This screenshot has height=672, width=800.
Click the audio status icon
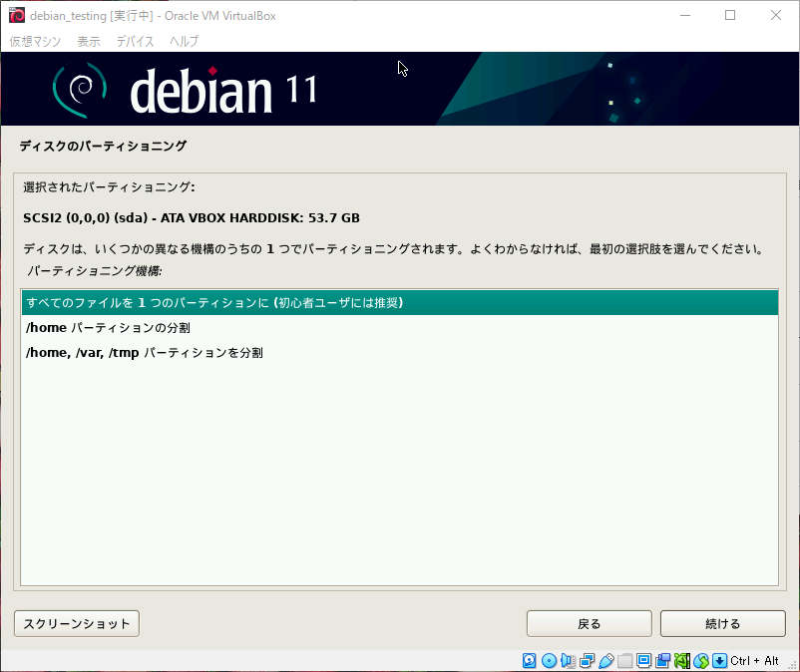point(568,661)
